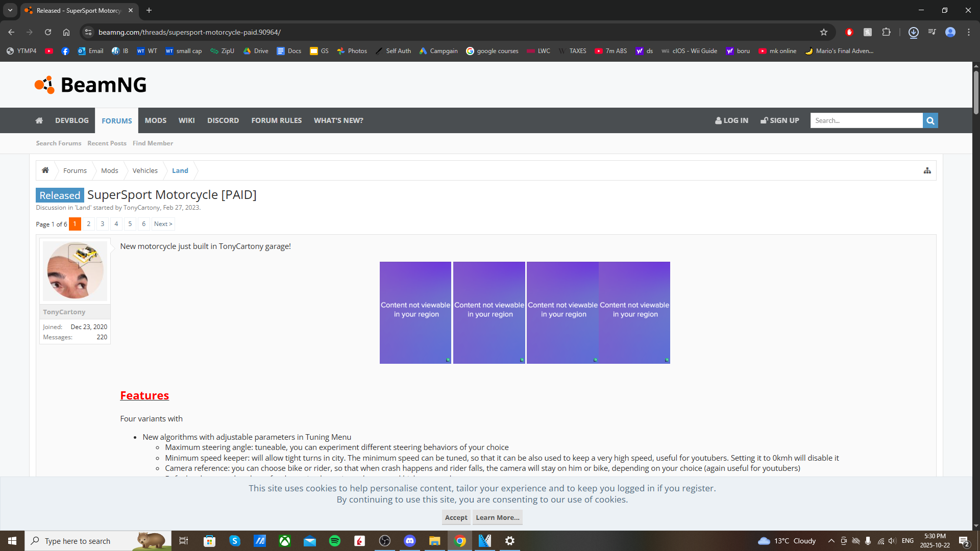Open Chrome extensions puzzle icon
980x551 pixels.
click(886, 32)
